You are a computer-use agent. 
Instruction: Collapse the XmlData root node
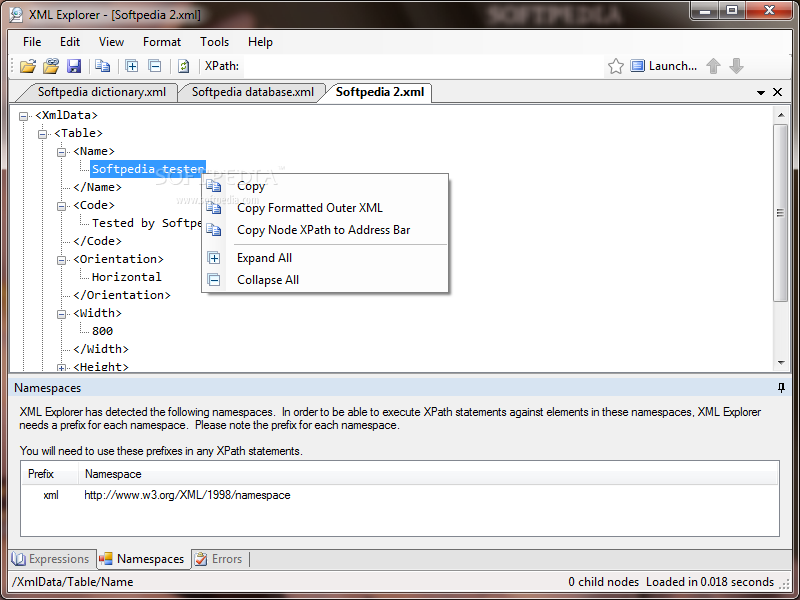click(23, 116)
